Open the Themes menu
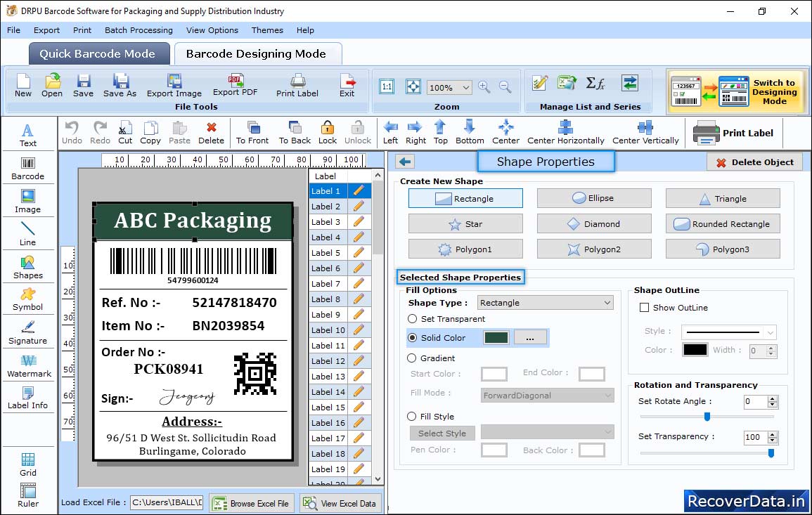The image size is (812, 515). (267, 30)
